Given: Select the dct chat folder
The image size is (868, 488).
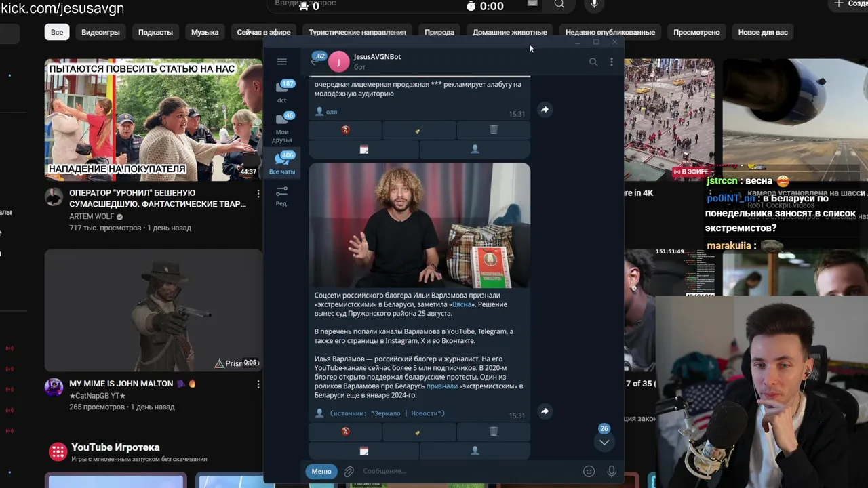Looking at the screenshot, I should pyautogui.click(x=282, y=91).
